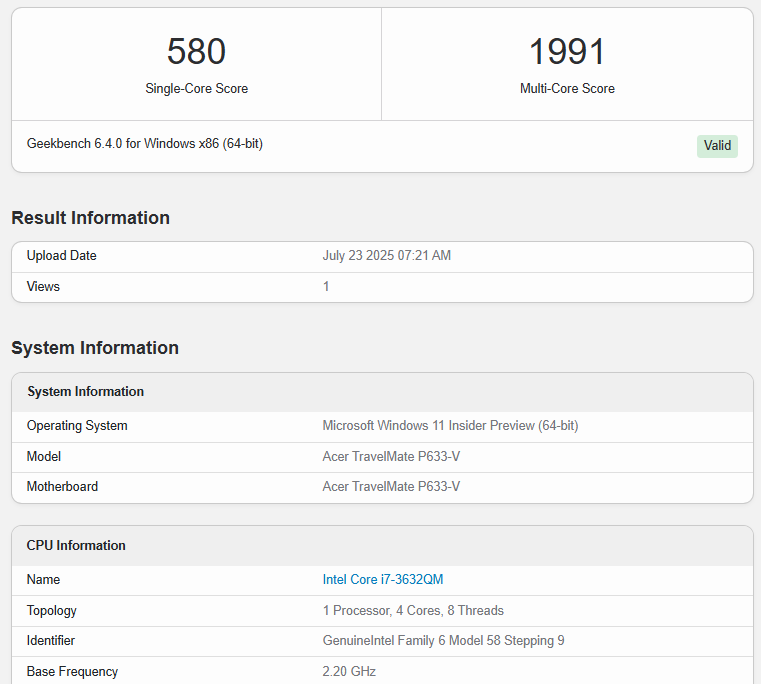Click the Upload Date row label
Image resolution: width=761 pixels, height=684 pixels.
point(62,256)
